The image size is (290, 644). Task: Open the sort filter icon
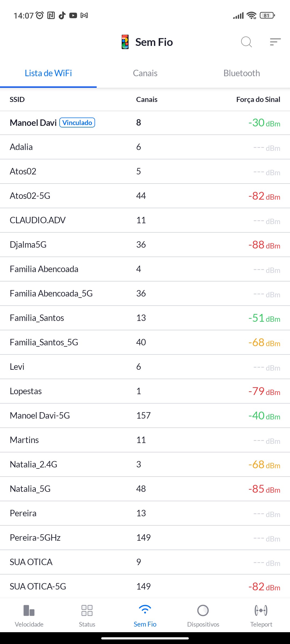pyautogui.click(x=275, y=42)
